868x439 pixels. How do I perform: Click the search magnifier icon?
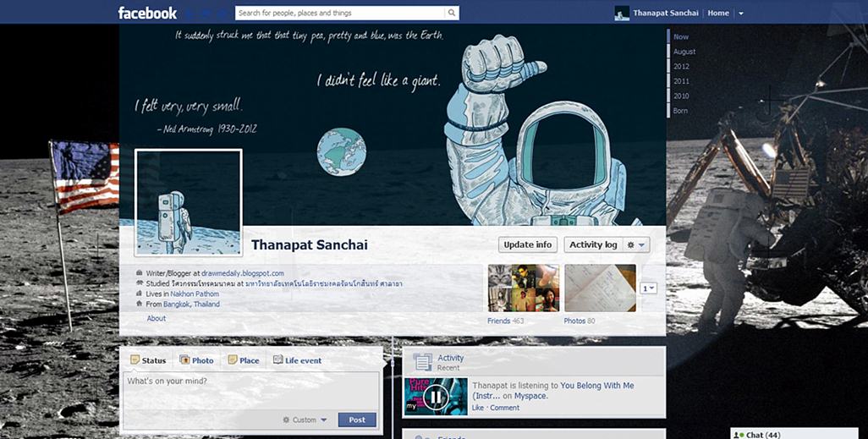452,13
